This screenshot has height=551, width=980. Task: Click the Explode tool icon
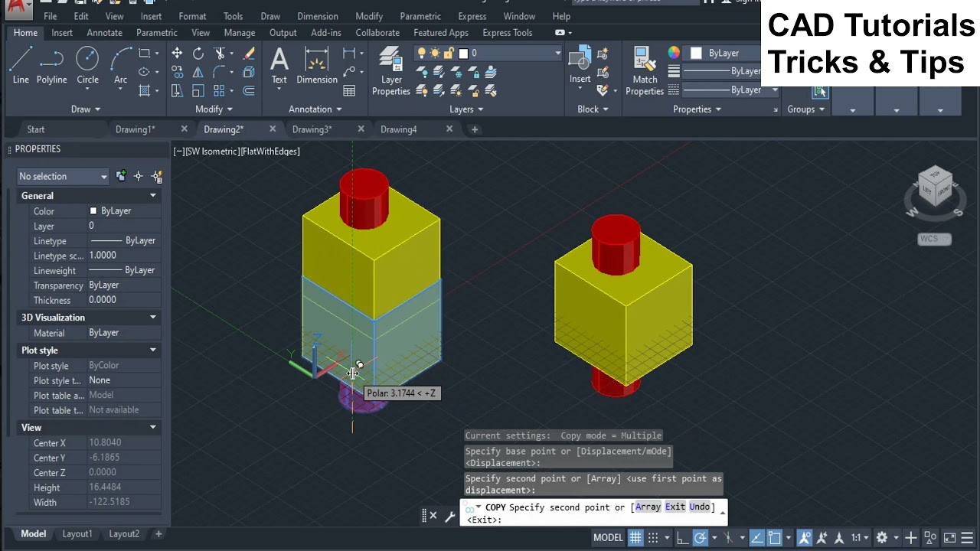[249, 72]
